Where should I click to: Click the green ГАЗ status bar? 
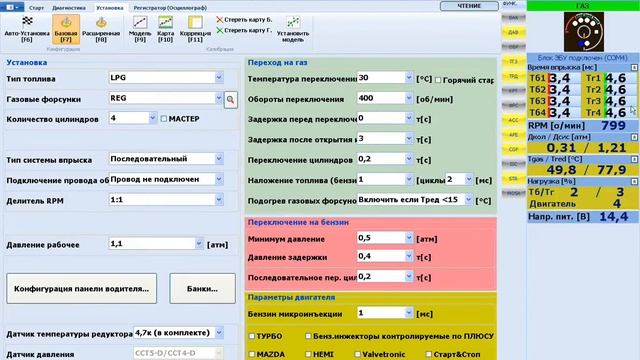(583, 6)
